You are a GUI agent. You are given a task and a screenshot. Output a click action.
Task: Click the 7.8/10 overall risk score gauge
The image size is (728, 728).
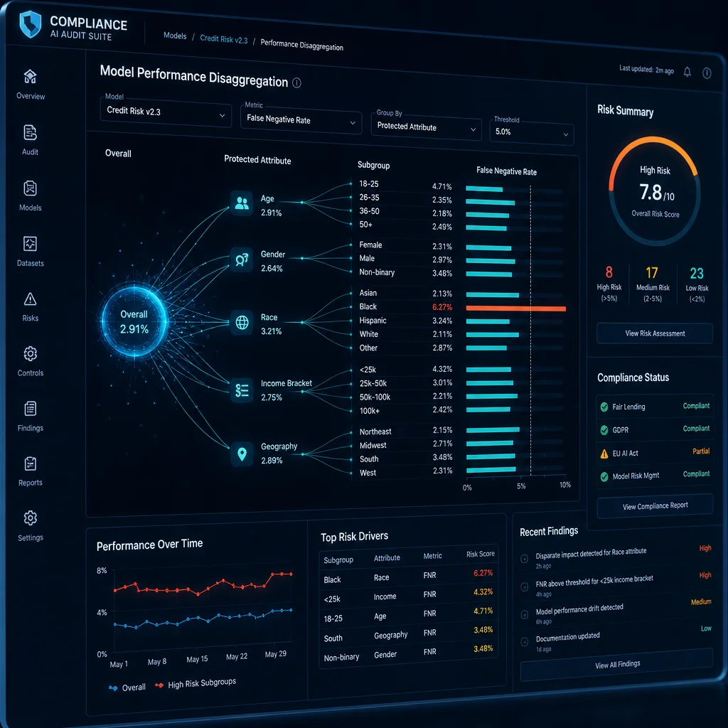pyautogui.click(x=655, y=191)
